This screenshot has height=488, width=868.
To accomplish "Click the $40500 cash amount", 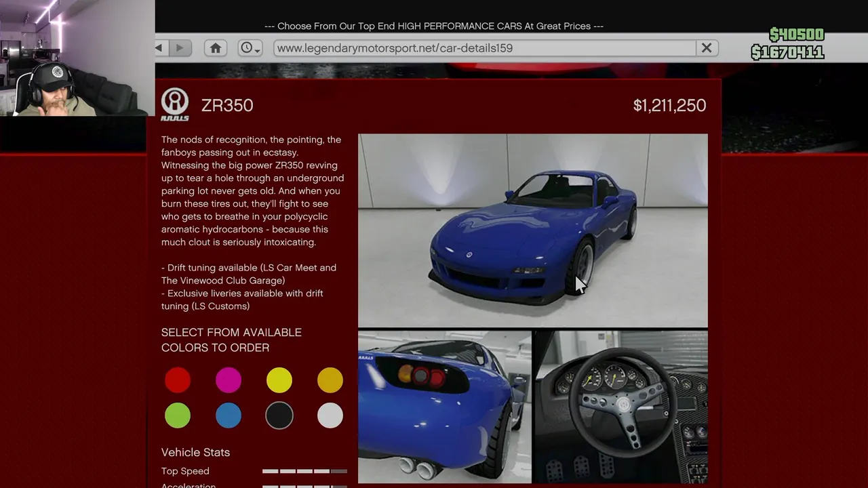I will click(797, 35).
